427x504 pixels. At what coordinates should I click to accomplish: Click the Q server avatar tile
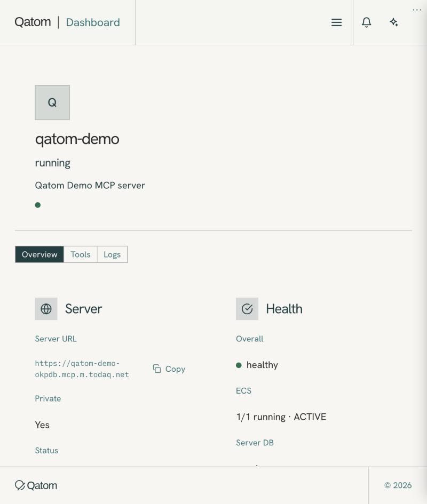52,102
